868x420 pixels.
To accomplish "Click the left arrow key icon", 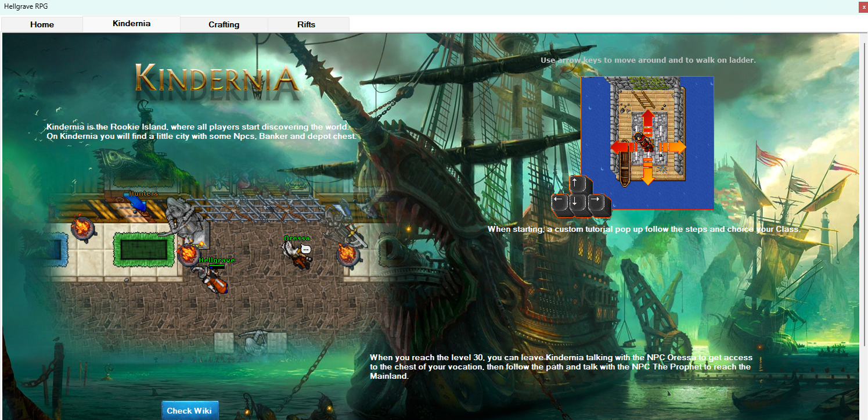I will (x=559, y=204).
